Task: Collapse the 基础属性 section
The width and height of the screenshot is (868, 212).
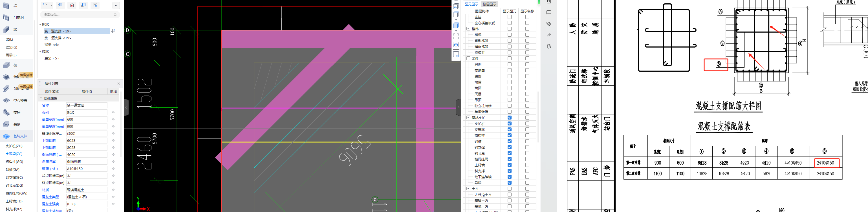Action: click(x=41, y=98)
